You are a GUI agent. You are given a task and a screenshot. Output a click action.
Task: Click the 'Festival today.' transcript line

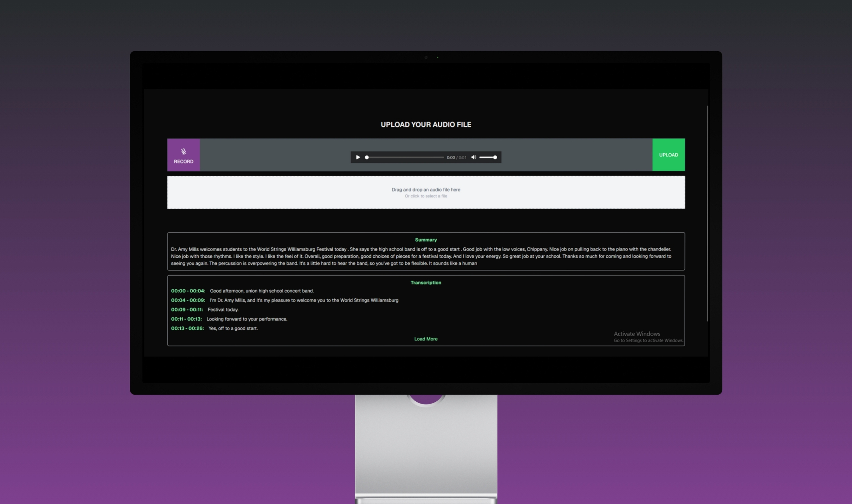coord(223,310)
